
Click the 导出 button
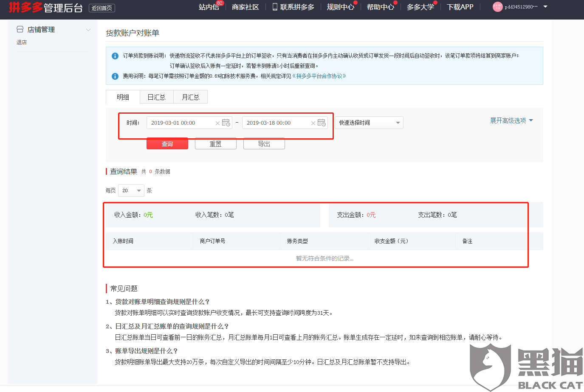(264, 144)
